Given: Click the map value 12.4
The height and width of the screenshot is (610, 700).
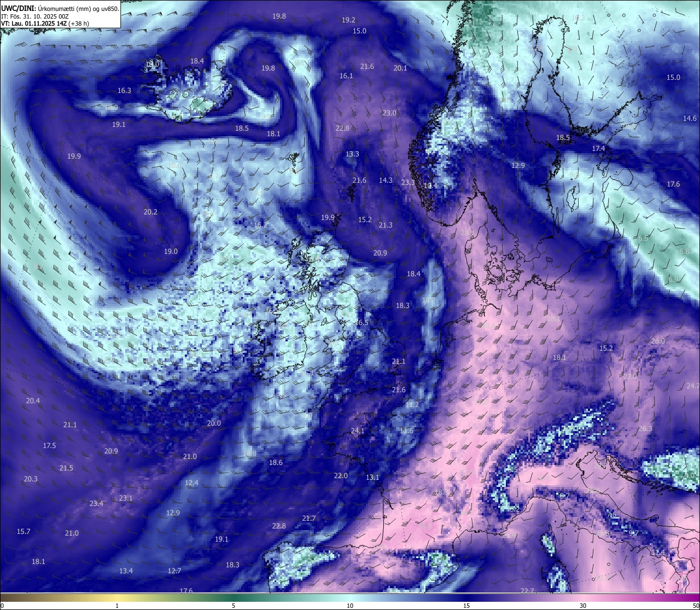Looking at the screenshot, I should point(191,483).
